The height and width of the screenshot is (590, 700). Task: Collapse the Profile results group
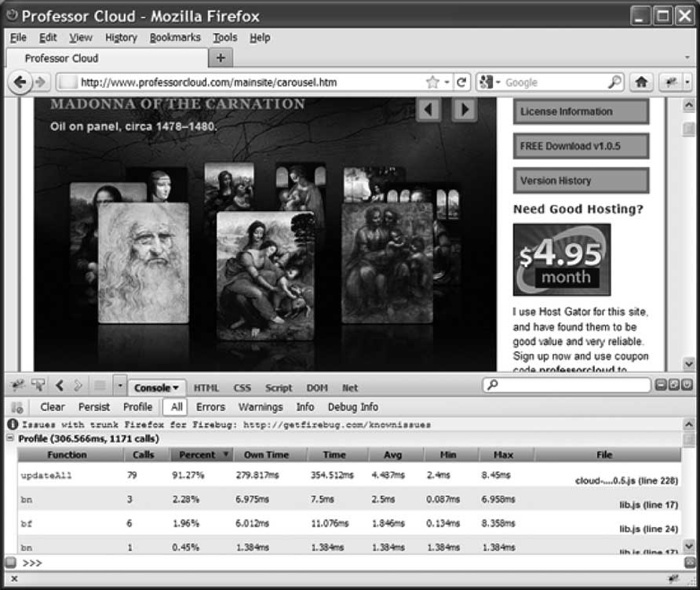coord(10,439)
